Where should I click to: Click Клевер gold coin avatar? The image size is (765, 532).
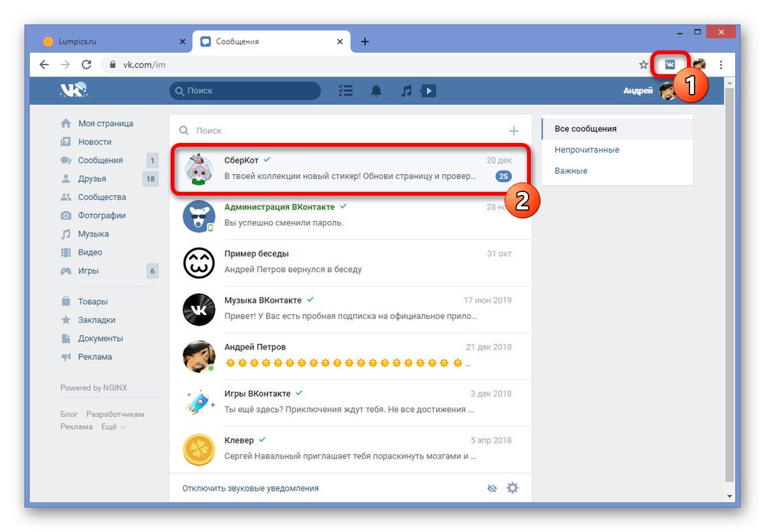pyautogui.click(x=199, y=449)
